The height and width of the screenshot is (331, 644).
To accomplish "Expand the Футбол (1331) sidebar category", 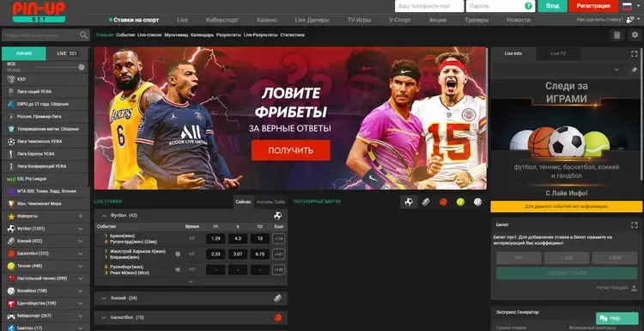I will click(81, 229).
